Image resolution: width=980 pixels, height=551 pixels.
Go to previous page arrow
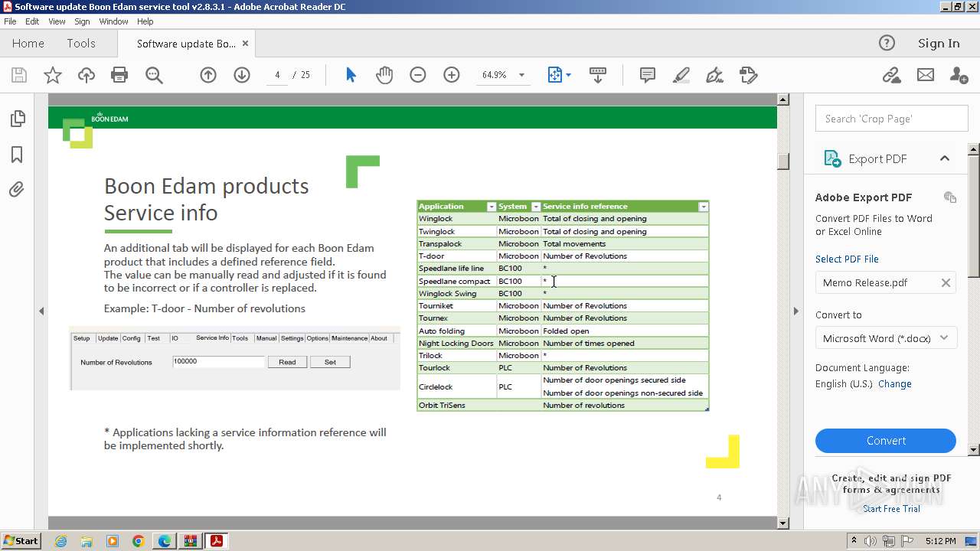(x=208, y=75)
